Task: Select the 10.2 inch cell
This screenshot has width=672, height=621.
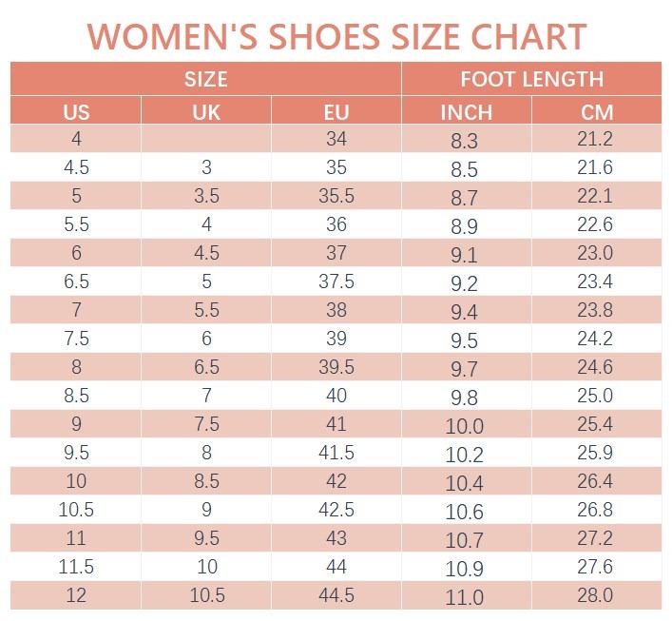Action: (466, 455)
